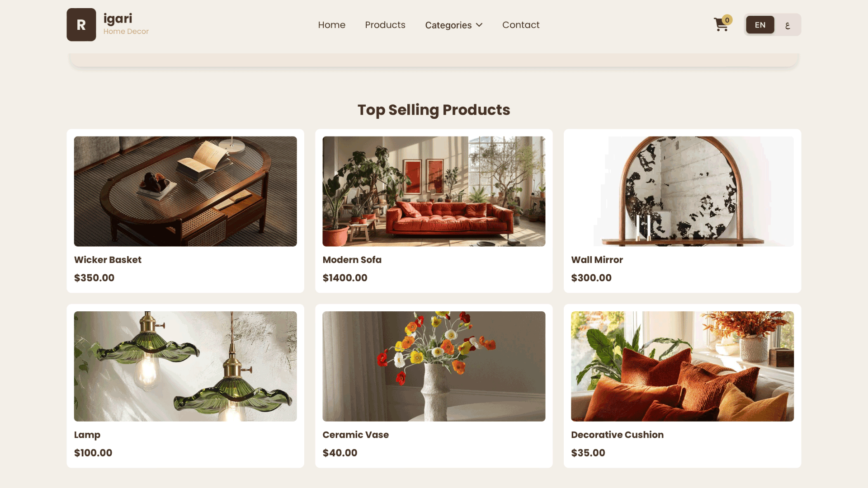Viewport: 868px width, 488px height.
Task: Select the Lamp $100.00 price
Action: click(93, 453)
